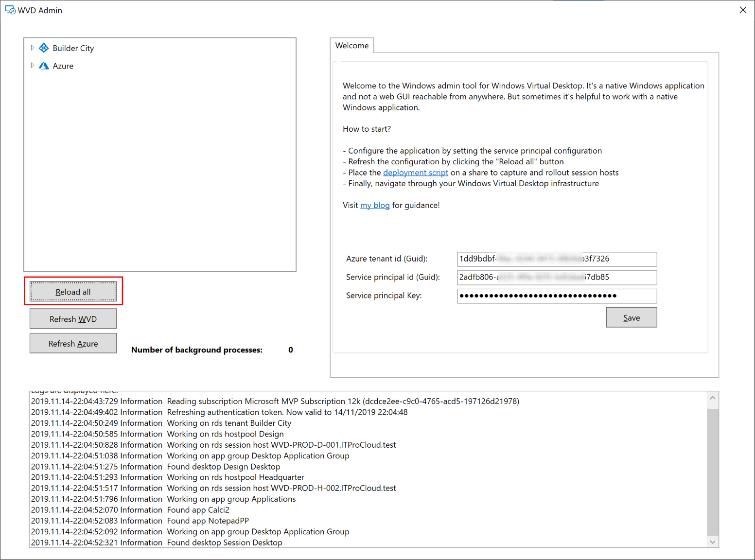Viewport: 755px width, 560px height.
Task: Click log line 'Working on rds tenant Builder City'
Action: coord(161,423)
